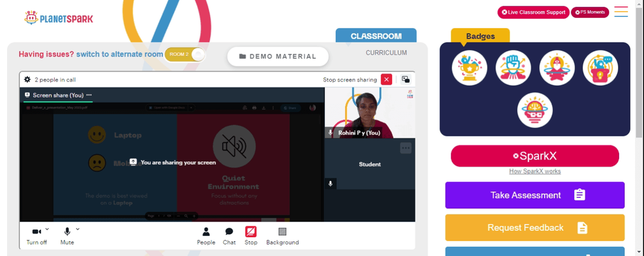Click the page scrollbar thumb
This screenshot has height=256, width=644.
(639, 73)
